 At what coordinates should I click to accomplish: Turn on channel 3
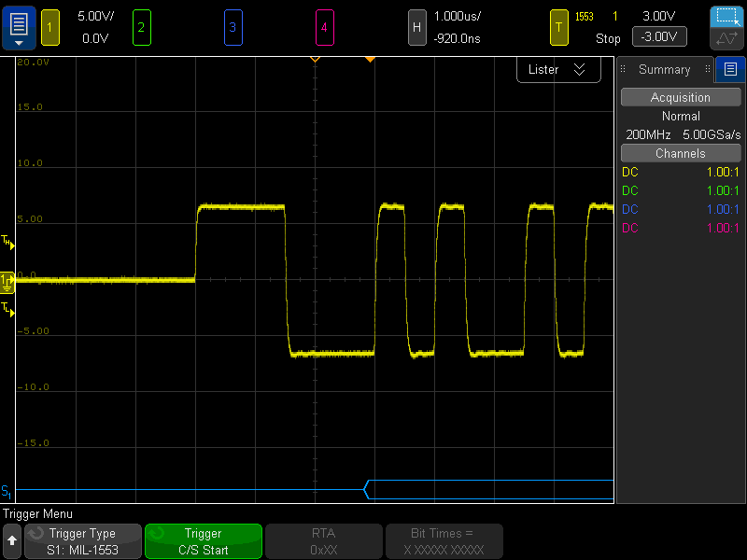(233, 28)
